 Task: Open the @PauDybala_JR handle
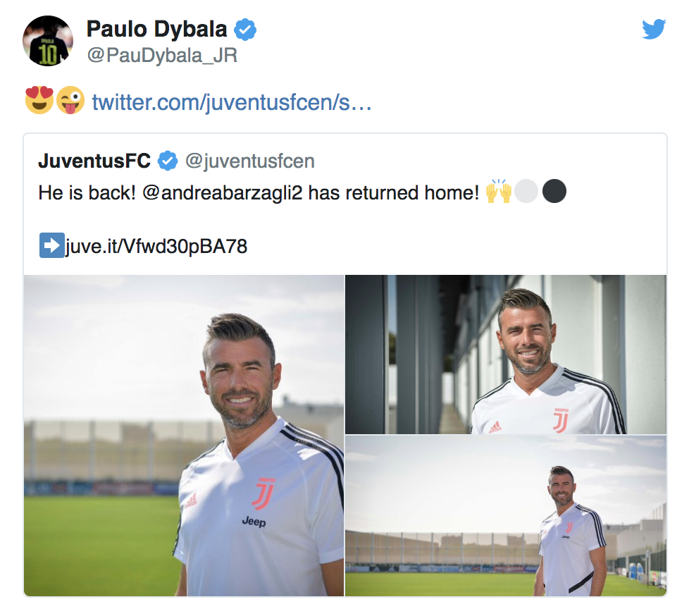(162, 56)
